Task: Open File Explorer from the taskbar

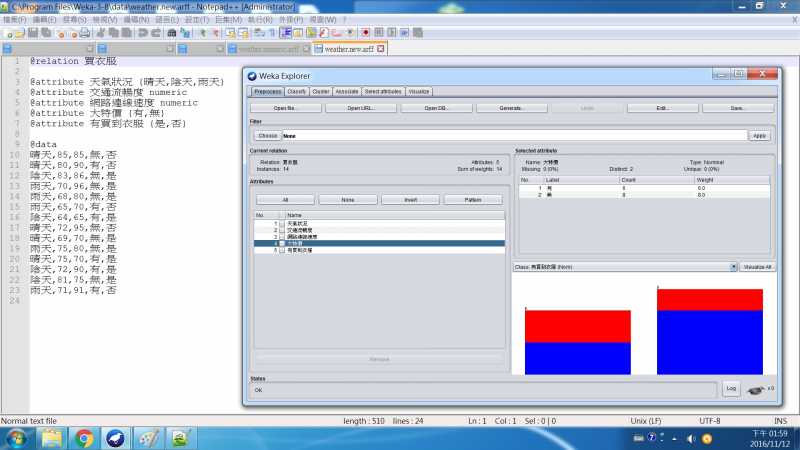Action: [x=52, y=438]
